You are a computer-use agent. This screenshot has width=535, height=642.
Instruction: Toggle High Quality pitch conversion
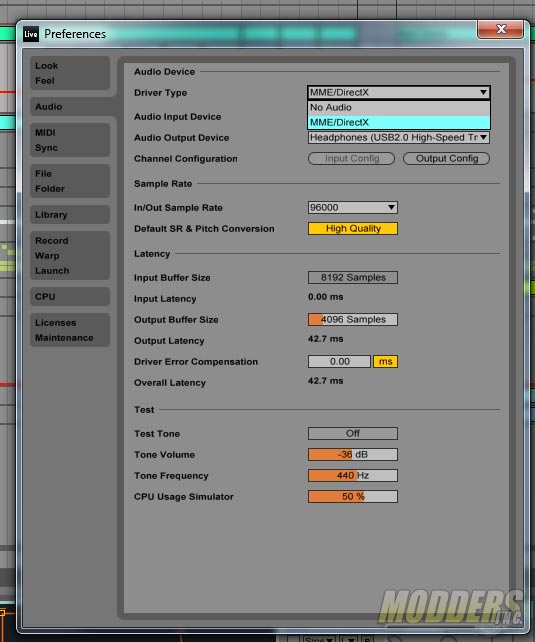pos(352,228)
